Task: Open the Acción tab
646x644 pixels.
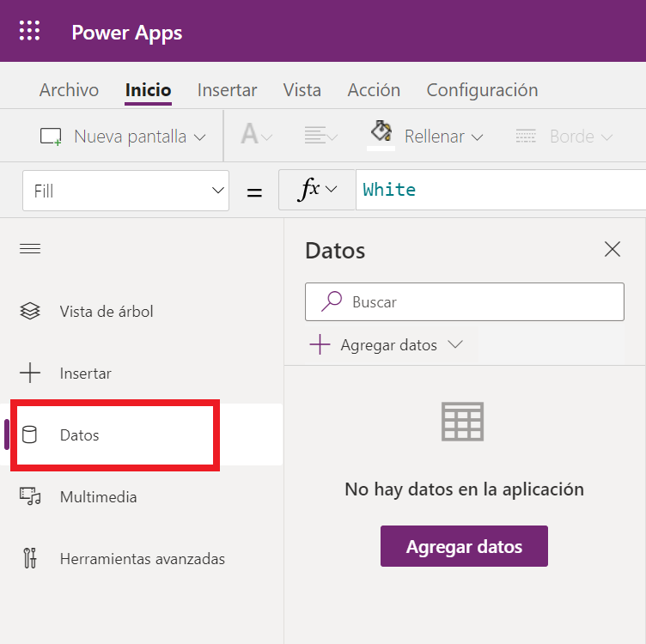Action: tap(374, 90)
